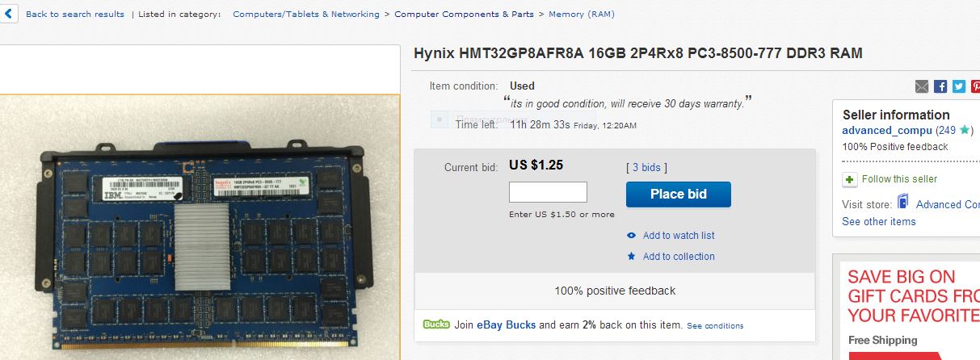Image resolution: width=980 pixels, height=360 pixels.
Task: Click inside the bid amount field
Action: 548,192
